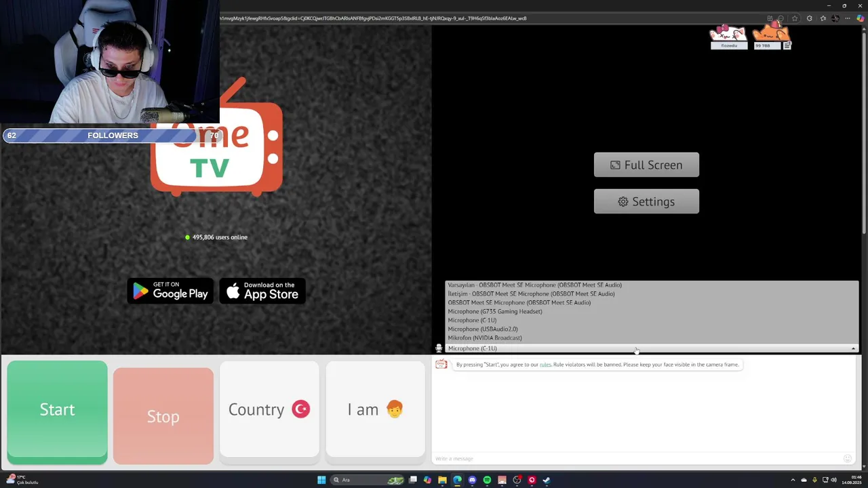Open the rules link in chat notice
868x488 pixels.
click(x=545, y=365)
